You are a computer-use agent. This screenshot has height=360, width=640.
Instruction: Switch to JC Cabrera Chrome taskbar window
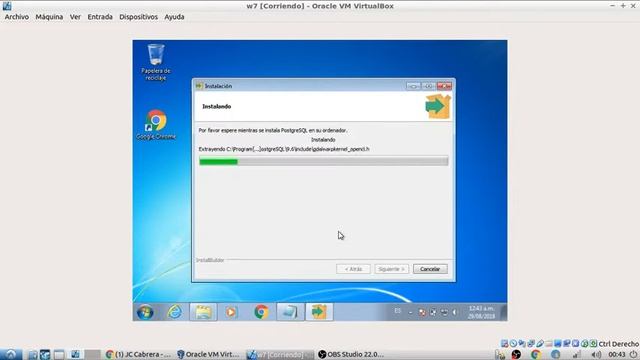(138, 354)
